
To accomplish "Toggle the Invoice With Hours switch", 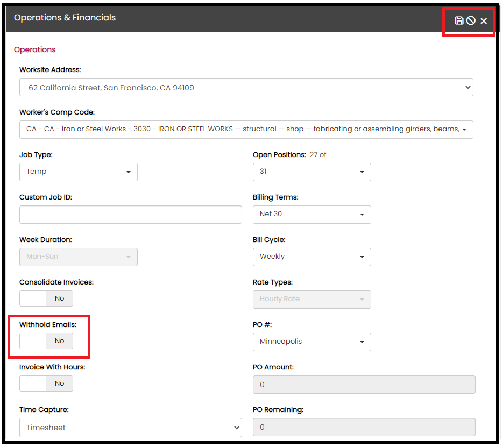I will point(46,383).
